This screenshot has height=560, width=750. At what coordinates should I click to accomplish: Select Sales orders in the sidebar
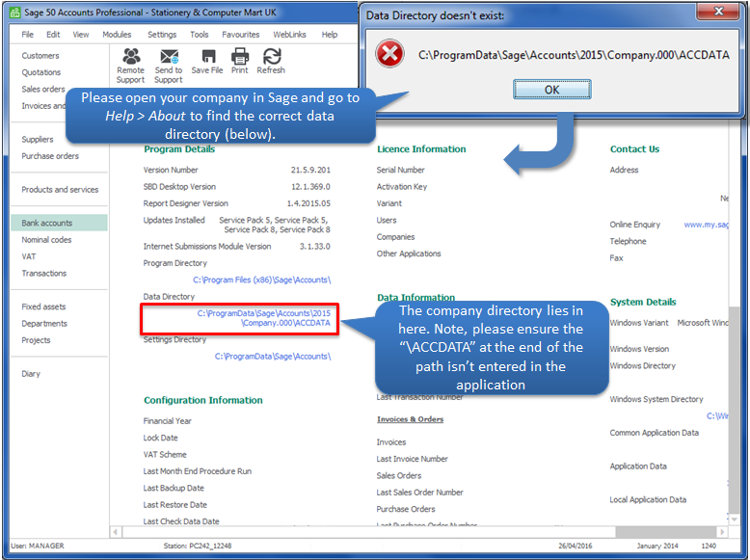tap(43, 89)
